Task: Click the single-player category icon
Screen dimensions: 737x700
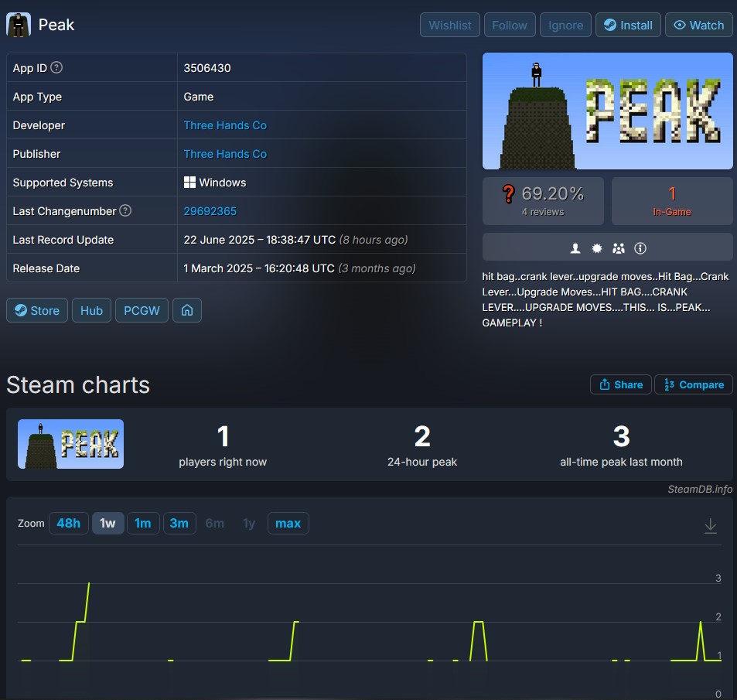Action: click(575, 248)
